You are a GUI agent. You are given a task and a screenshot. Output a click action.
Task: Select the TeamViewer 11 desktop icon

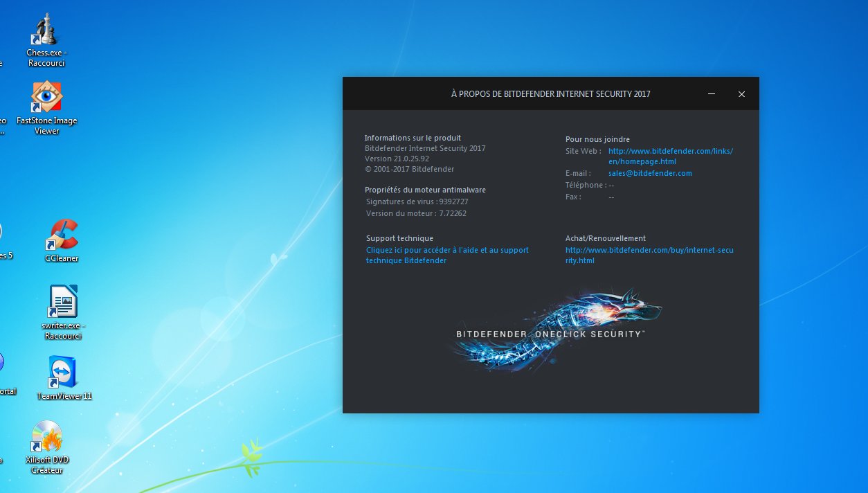62,373
